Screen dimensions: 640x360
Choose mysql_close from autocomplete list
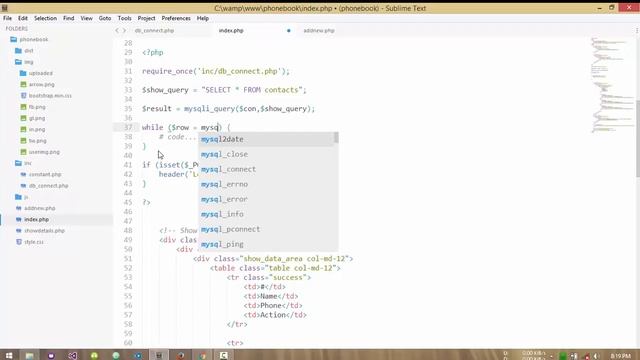coord(268,154)
